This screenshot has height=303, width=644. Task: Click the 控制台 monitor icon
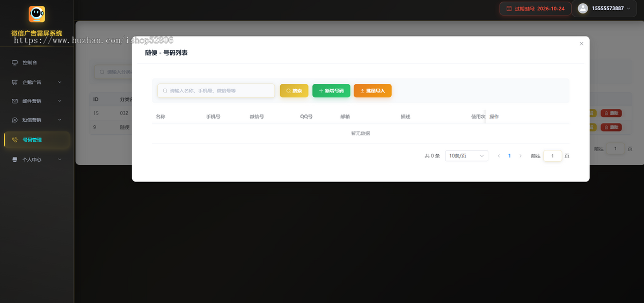(x=14, y=62)
